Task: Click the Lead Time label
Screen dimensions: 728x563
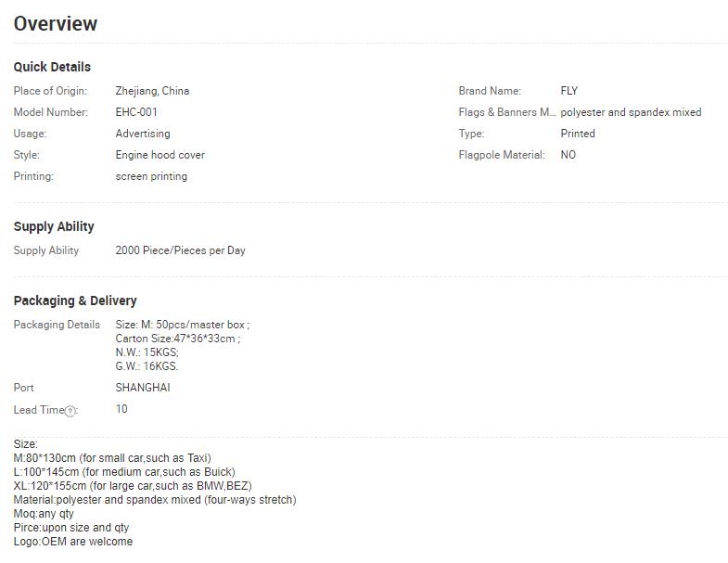Action: [39, 410]
